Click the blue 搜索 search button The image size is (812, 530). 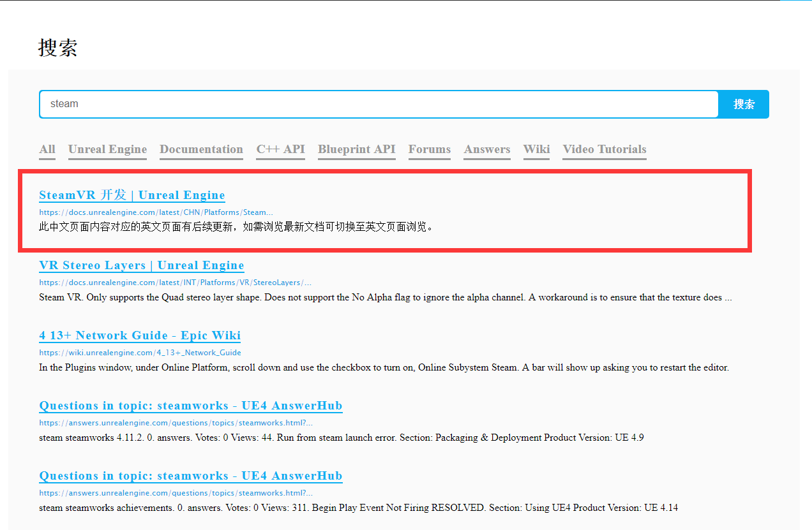pyautogui.click(x=744, y=104)
